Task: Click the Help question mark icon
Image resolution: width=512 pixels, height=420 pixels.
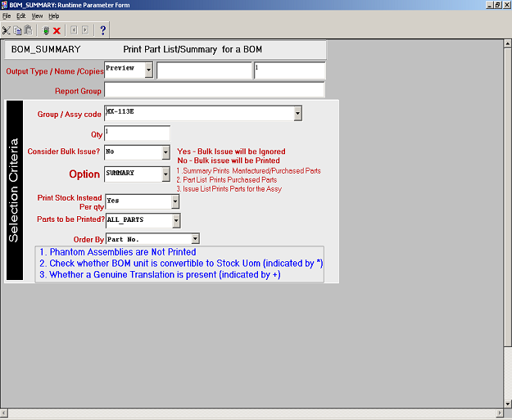Action: click(x=103, y=30)
